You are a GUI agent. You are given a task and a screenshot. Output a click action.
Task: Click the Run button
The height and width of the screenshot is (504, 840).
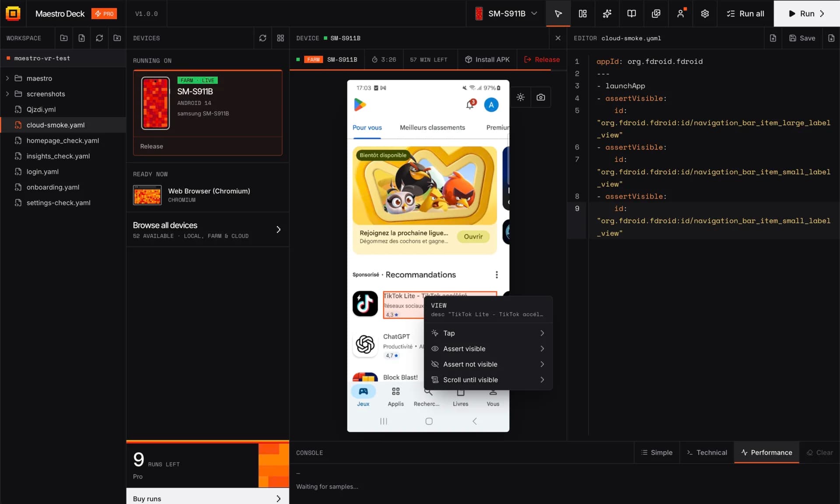click(x=807, y=14)
